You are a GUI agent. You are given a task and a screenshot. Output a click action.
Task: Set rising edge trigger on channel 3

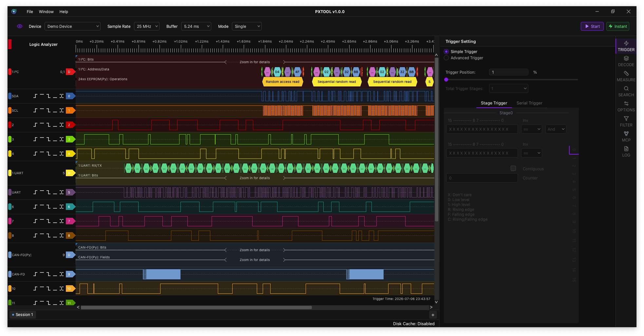35,139
